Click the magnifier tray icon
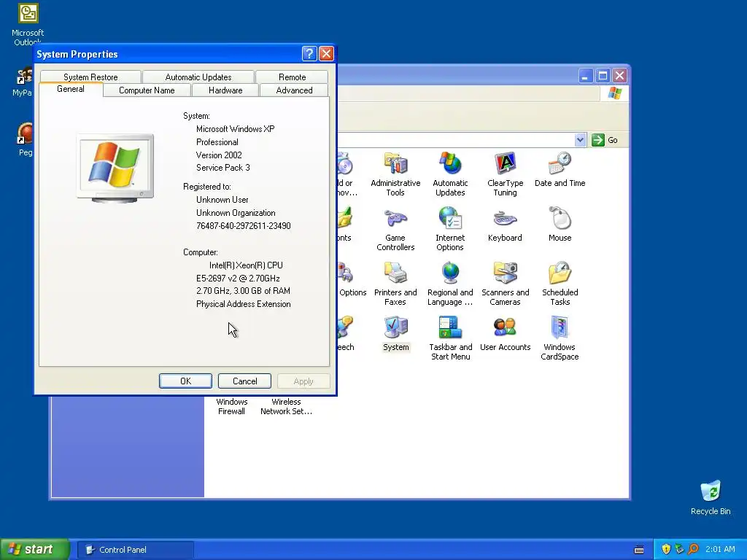 point(693,549)
